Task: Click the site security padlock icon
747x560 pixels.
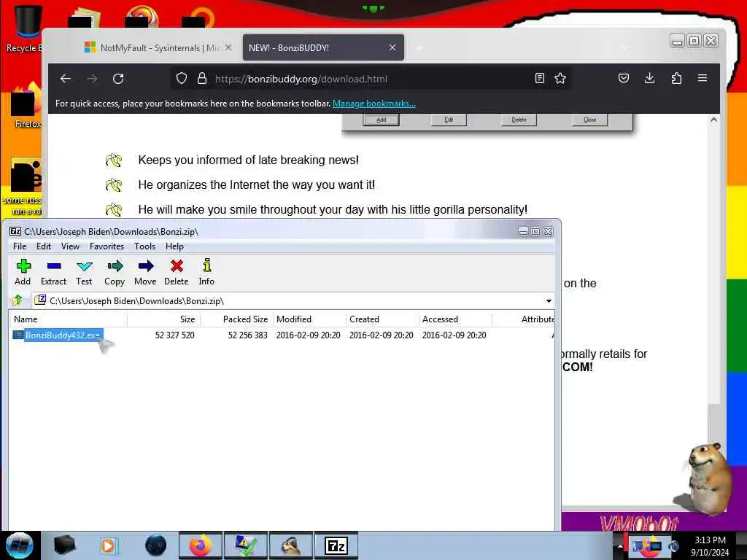Action: (202, 79)
